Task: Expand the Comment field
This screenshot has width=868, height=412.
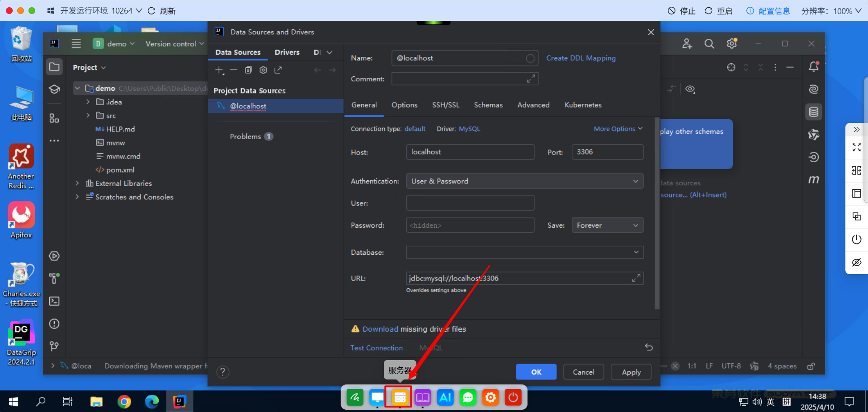Action: (x=531, y=79)
